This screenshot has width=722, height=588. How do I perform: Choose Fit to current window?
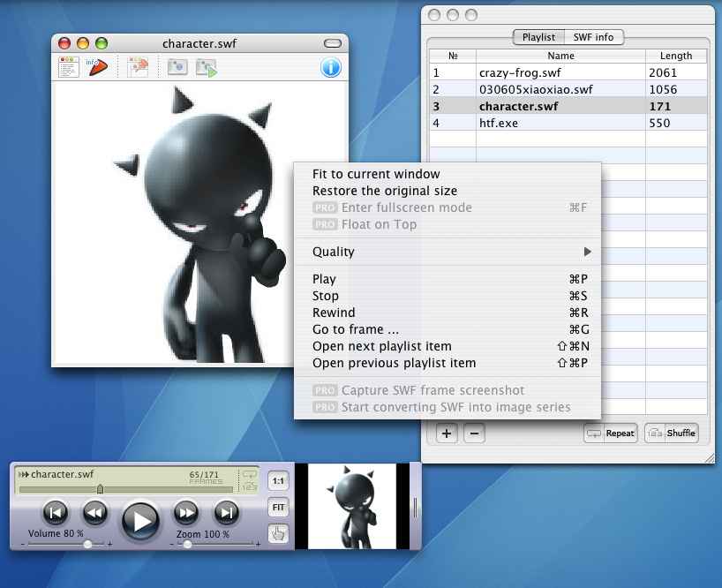coord(447,174)
